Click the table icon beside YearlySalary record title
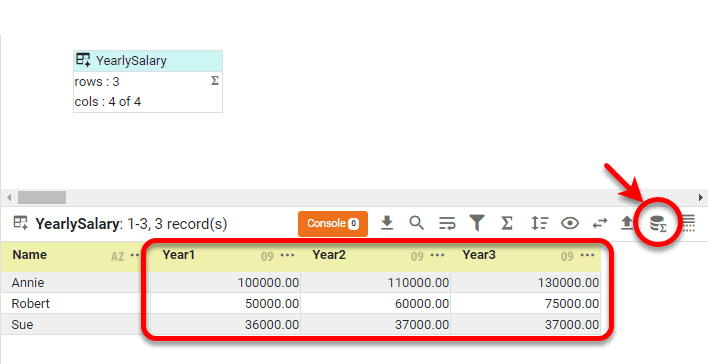 pos(21,223)
